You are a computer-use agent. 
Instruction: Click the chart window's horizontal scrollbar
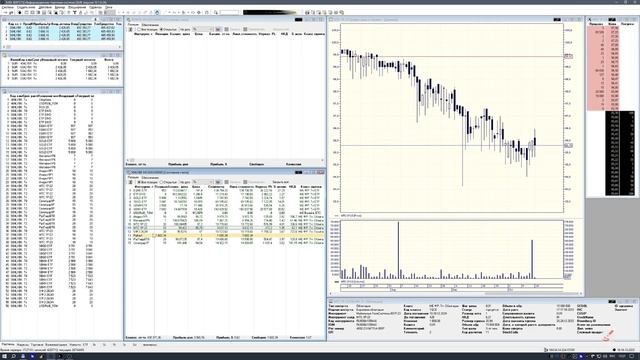coord(457,293)
